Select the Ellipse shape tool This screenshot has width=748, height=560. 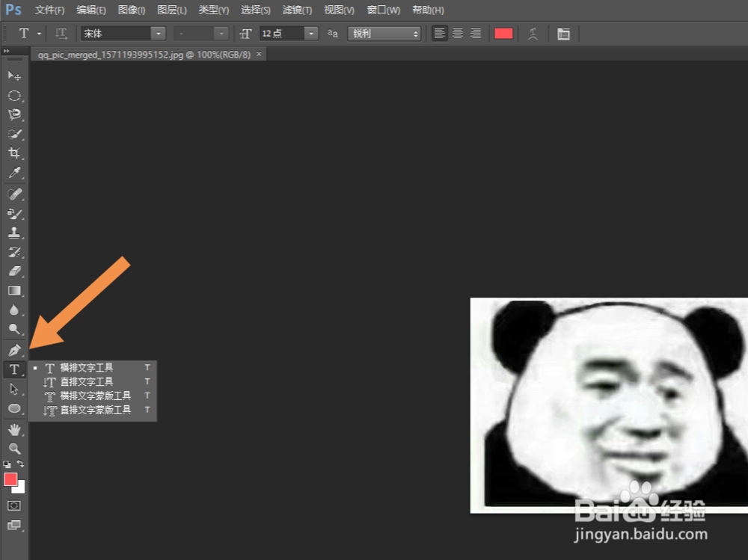point(14,409)
